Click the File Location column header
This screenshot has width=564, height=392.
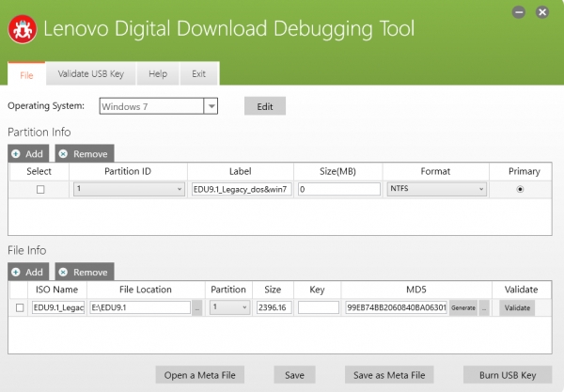click(x=146, y=290)
